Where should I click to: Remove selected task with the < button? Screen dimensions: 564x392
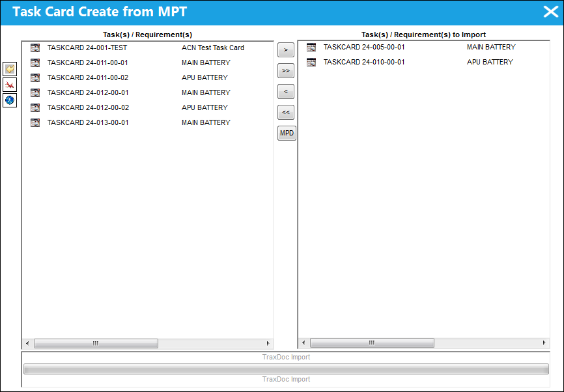[x=286, y=91]
